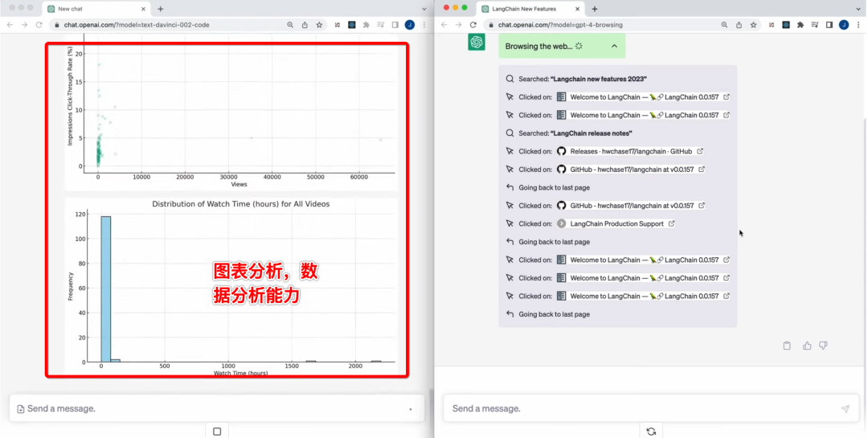Open reading list icon in New chat window toolbar
The image size is (868, 438).
(380, 25)
